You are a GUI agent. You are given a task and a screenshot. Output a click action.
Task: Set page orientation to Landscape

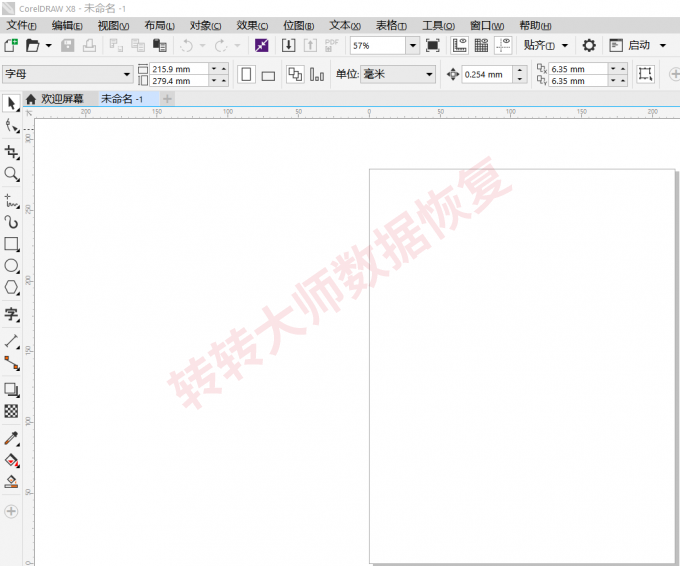(268, 75)
